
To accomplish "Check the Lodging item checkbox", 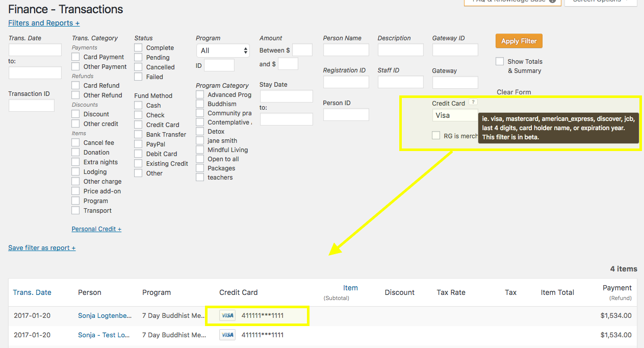I will [75, 171].
